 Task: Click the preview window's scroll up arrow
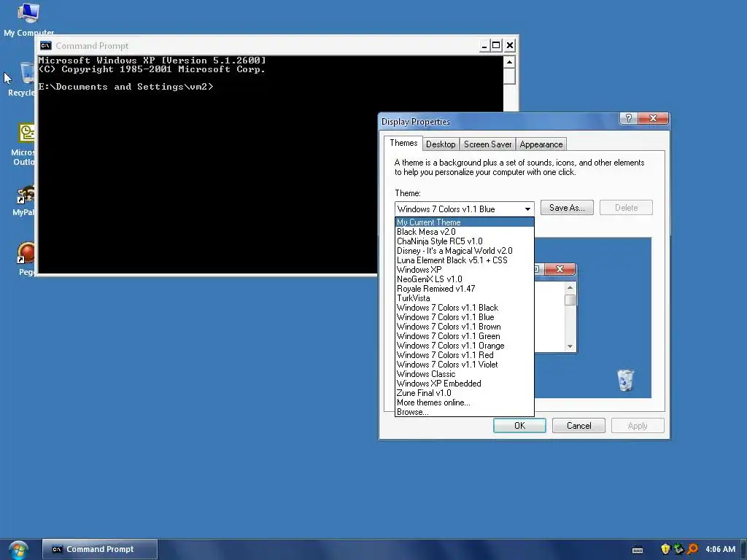click(570, 287)
